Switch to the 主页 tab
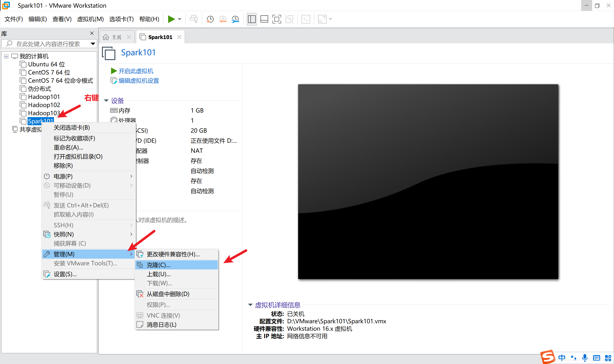Viewport: 614px width, 364px height. pos(116,37)
